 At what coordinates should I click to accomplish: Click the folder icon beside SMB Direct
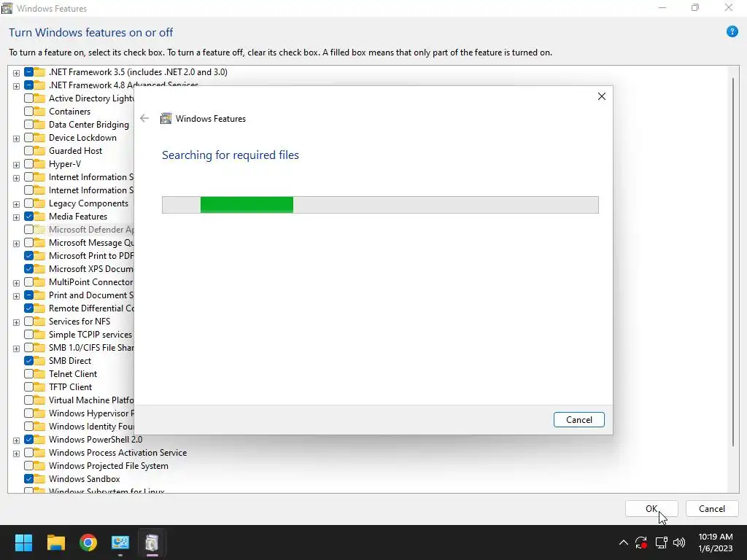click(39, 361)
